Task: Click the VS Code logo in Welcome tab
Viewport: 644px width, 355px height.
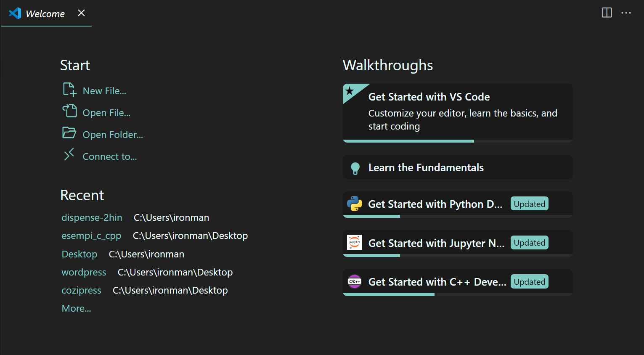Action: 15,13
